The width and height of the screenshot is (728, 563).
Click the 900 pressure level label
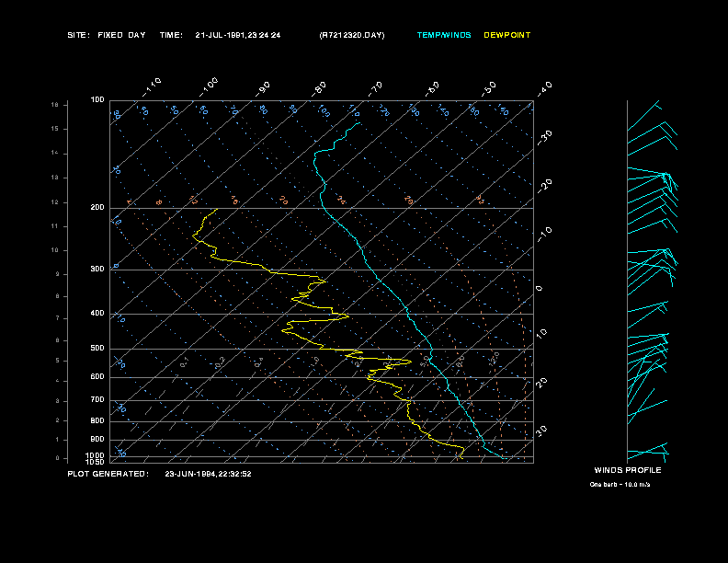click(x=97, y=440)
